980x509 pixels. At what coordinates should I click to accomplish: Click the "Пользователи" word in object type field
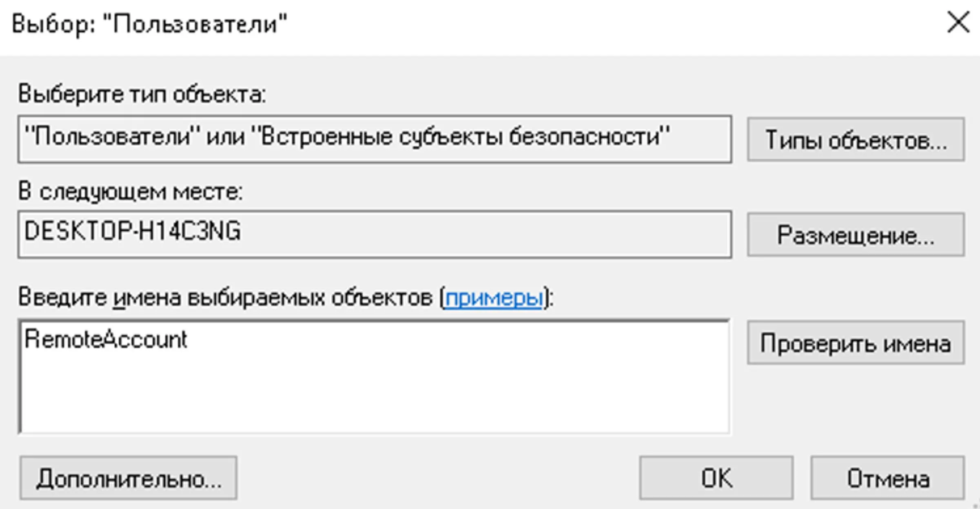tap(112, 137)
